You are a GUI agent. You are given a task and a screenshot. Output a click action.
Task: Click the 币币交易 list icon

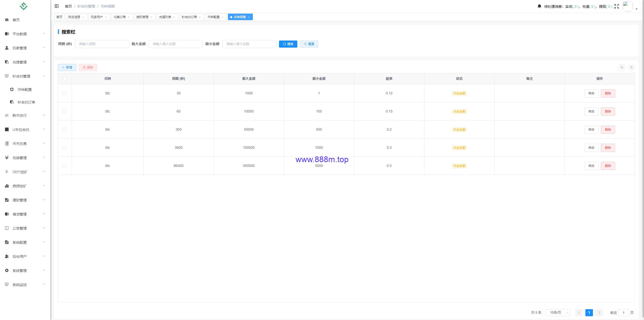point(7,144)
